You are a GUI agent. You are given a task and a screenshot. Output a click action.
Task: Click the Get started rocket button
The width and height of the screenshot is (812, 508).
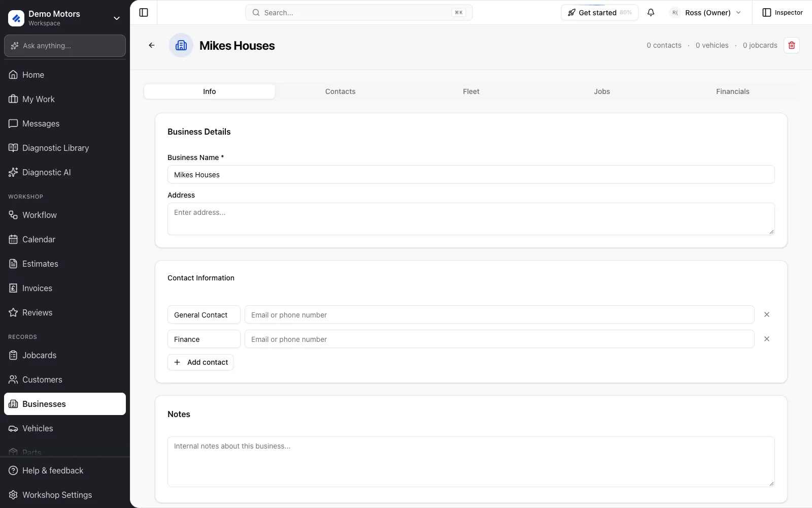[599, 12]
